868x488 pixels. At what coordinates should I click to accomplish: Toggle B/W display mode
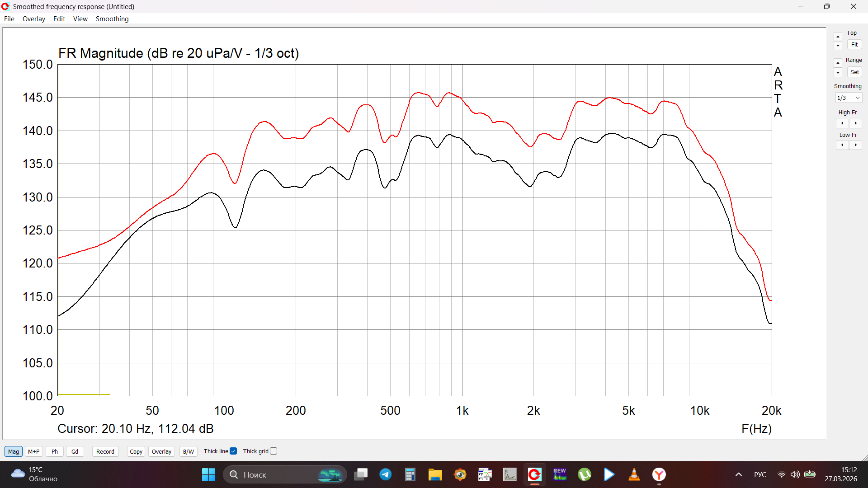pos(188,451)
